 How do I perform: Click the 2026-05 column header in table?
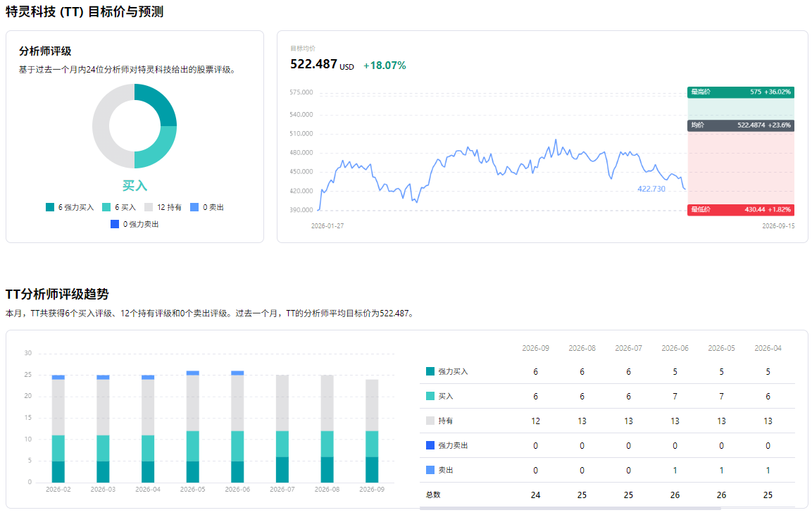pos(721,348)
